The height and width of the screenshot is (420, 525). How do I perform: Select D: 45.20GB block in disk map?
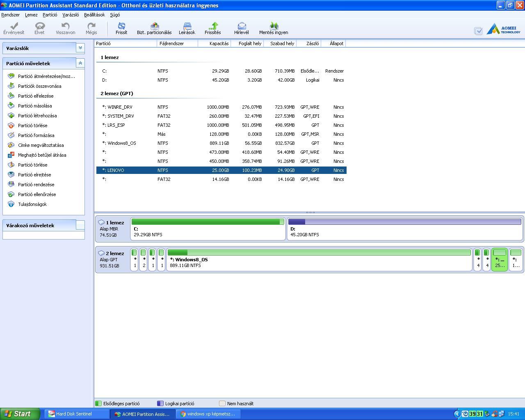tap(405, 229)
